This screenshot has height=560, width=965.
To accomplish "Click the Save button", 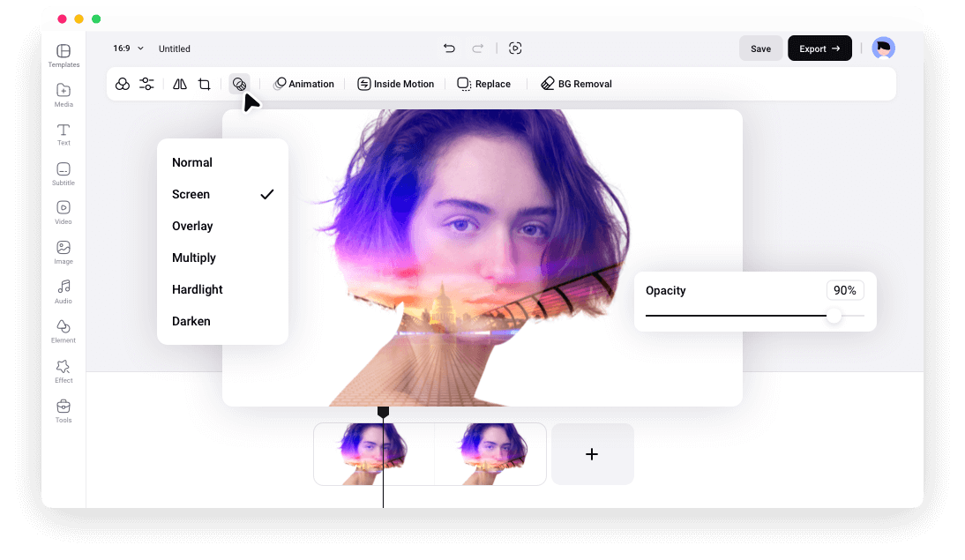I will (760, 49).
